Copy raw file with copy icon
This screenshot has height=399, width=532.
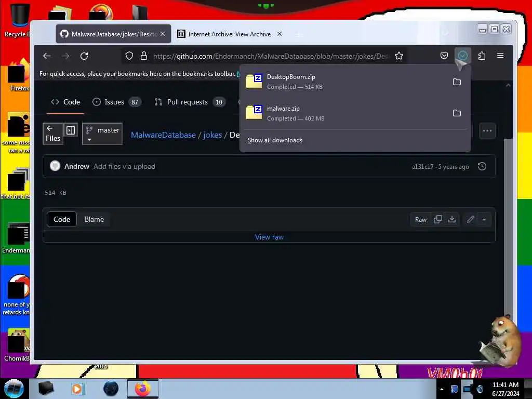[x=437, y=220]
